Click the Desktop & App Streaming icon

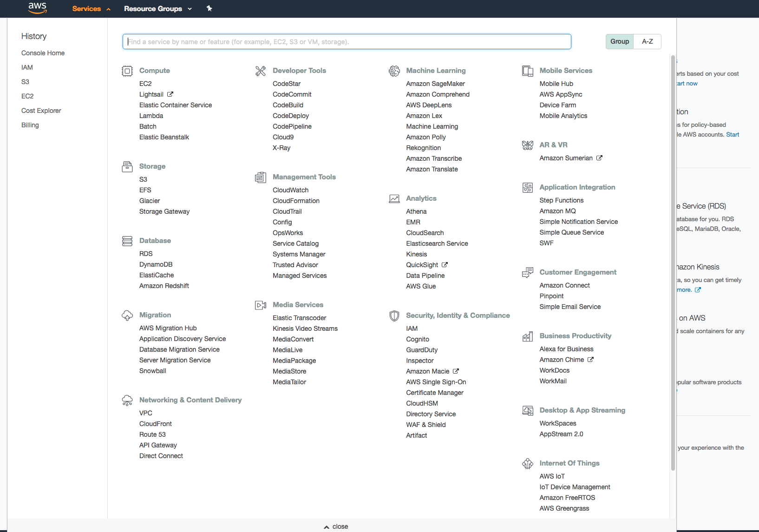528,410
